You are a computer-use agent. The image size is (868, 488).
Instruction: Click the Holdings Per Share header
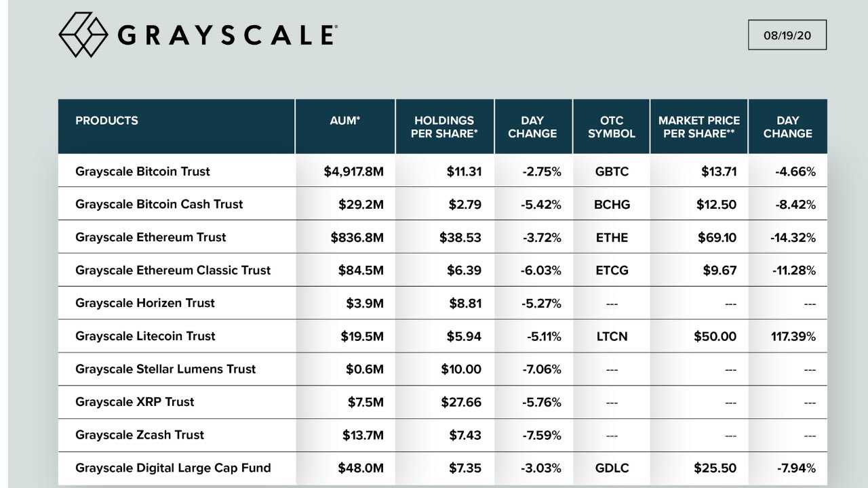click(x=444, y=127)
